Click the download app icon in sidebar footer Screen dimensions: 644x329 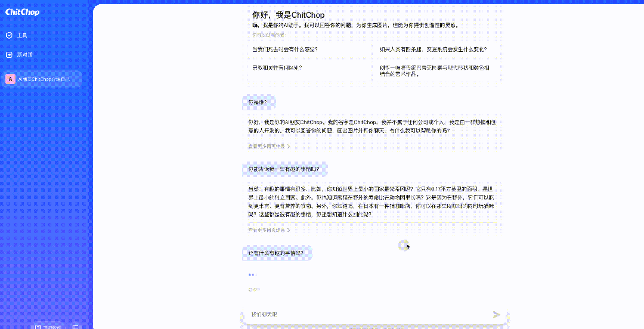pos(38,327)
